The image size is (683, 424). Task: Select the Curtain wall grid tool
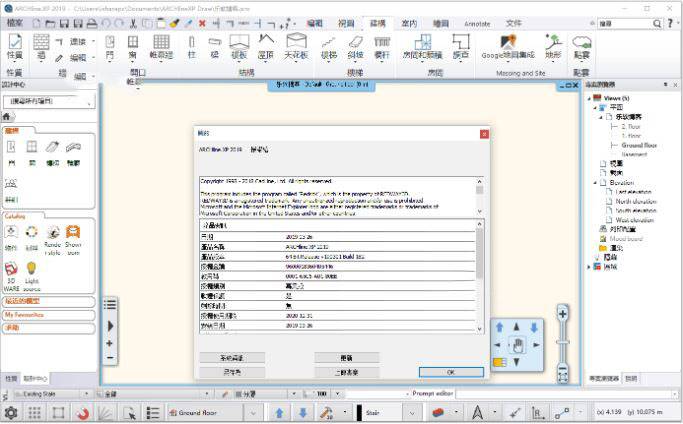point(161,47)
